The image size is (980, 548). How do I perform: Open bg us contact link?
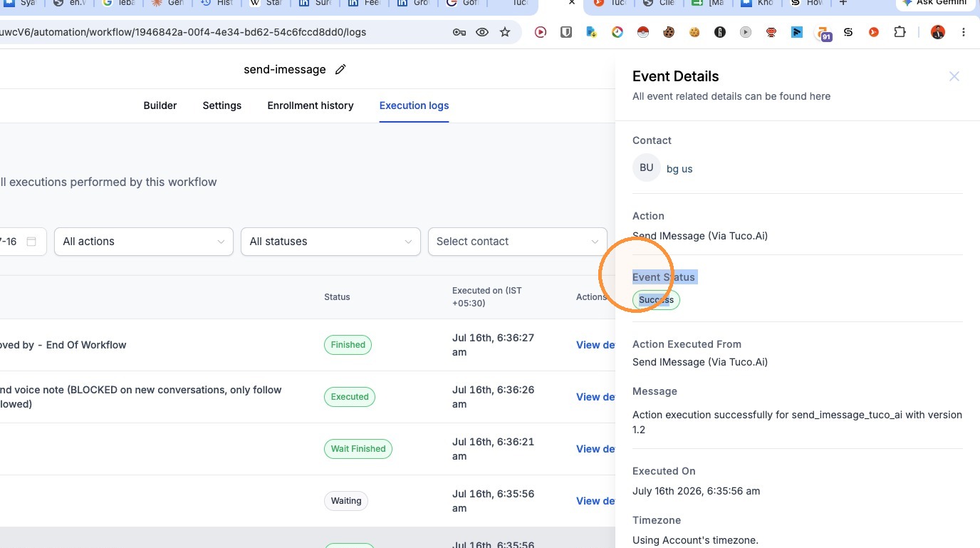click(x=679, y=169)
